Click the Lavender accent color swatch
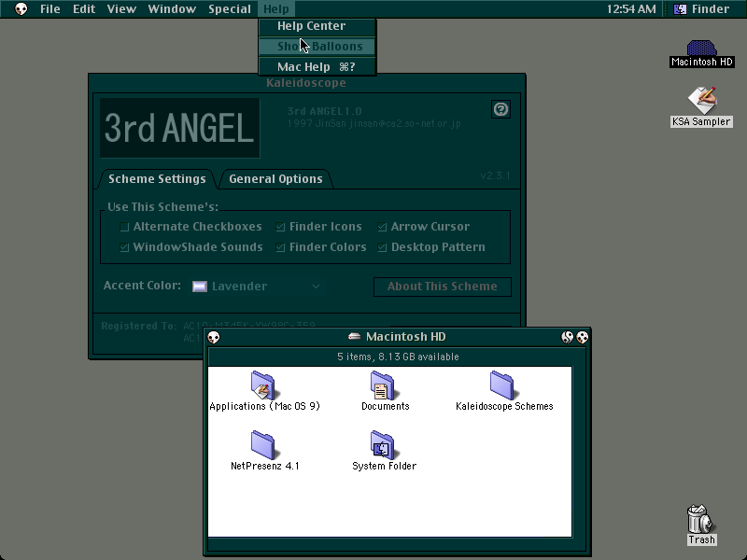Image resolution: width=747 pixels, height=560 pixels. pyautogui.click(x=200, y=287)
